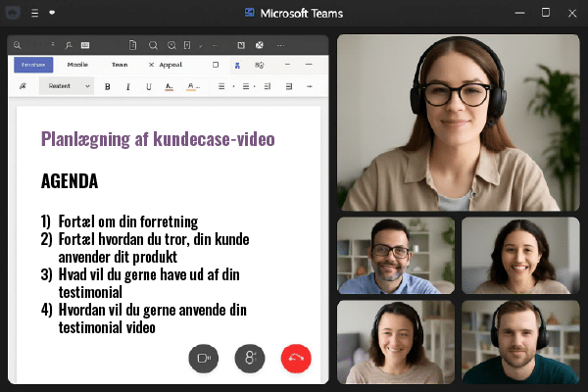The width and height of the screenshot is (588, 392).
Task: Click the document page icon in dark toolbar
Action: click(x=132, y=45)
